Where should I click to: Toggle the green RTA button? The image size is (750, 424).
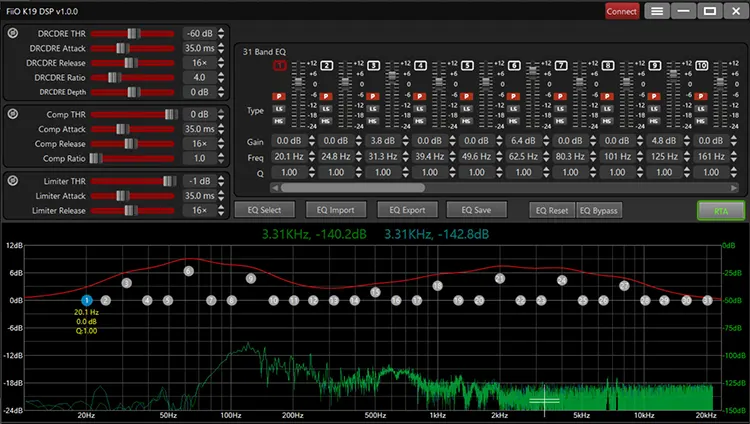(721, 211)
